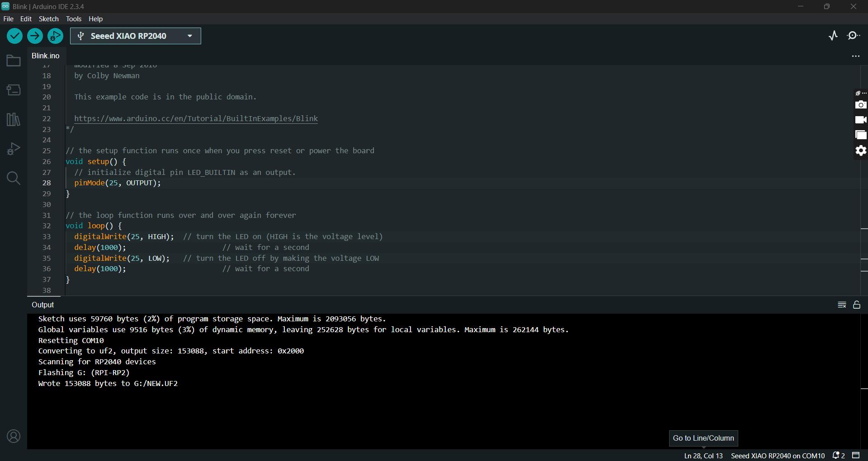
Task: Click the Output panel vertical scrollbar
Action: (864, 382)
